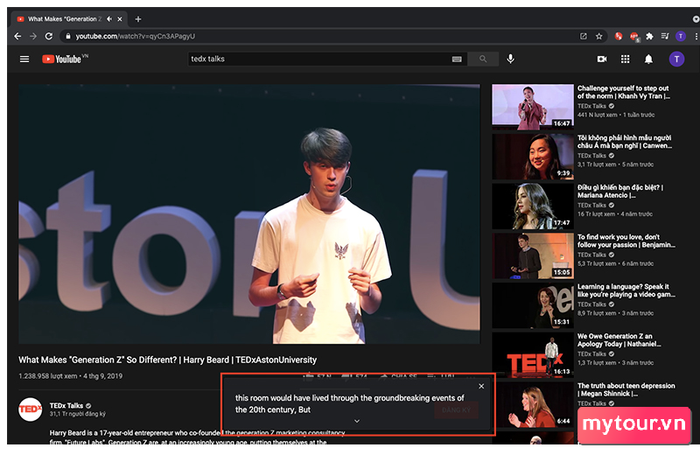Expand the live caption box chevron
This screenshot has width=700, height=455.
[357, 421]
